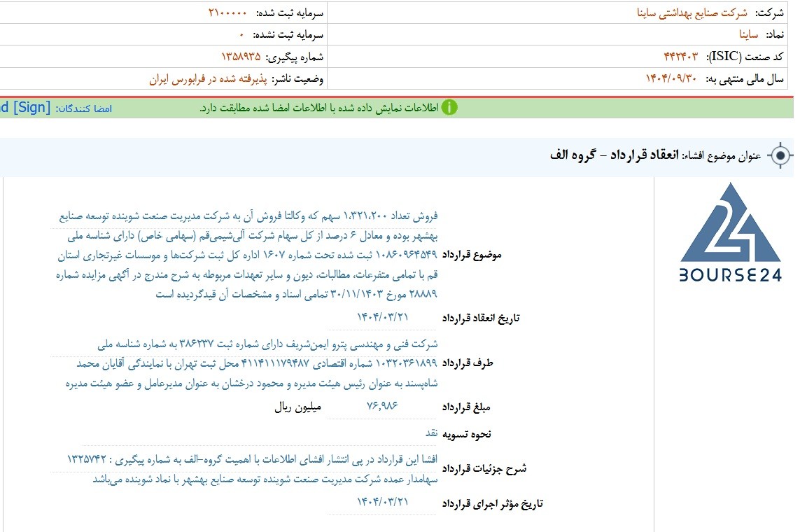Click the تاریخ مؤثر اجرای قرارداد label
This screenshot has width=800, height=532.
492,504
